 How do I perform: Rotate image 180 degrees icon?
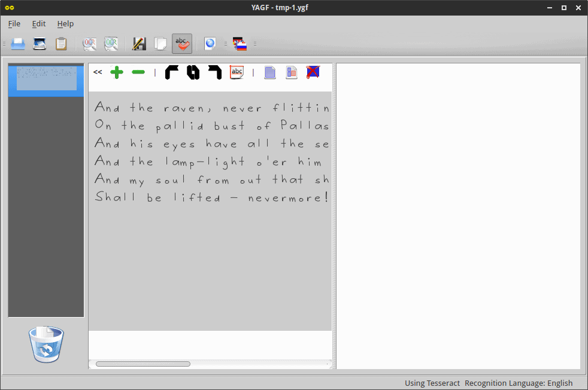(193, 72)
